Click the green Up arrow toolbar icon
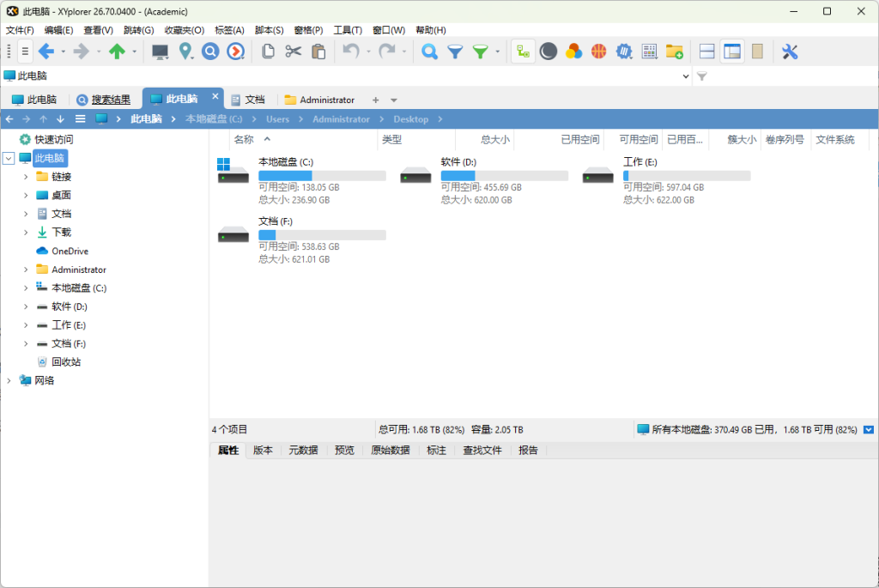 pos(117,52)
